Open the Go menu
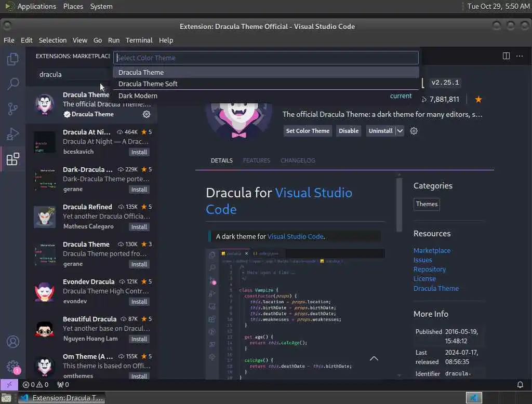Screen dimensions: 532x404 click(98, 40)
